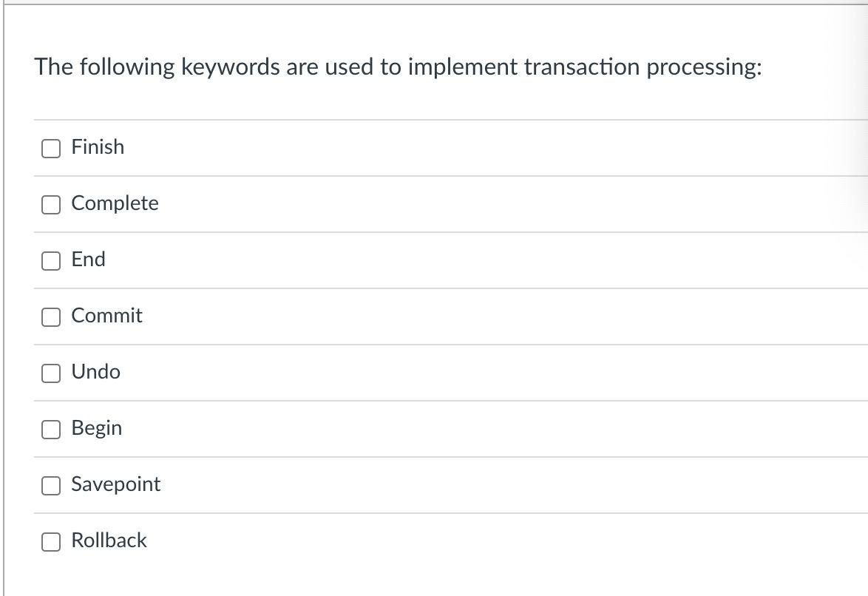Check the Commit answer checkbox
The width and height of the screenshot is (868, 596).
(50, 316)
